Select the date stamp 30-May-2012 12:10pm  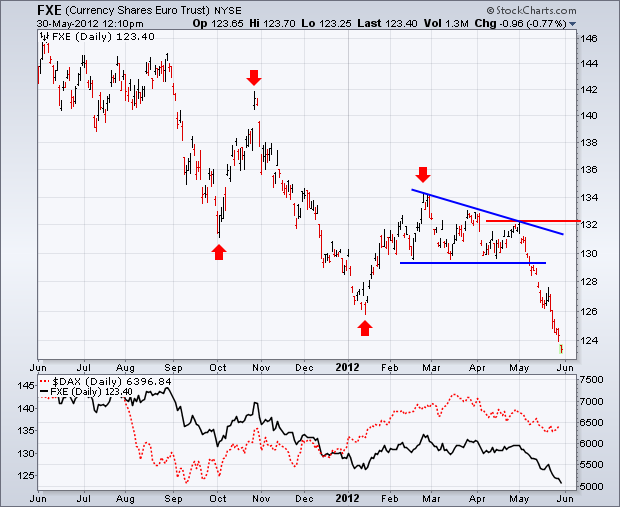point(91,24)
